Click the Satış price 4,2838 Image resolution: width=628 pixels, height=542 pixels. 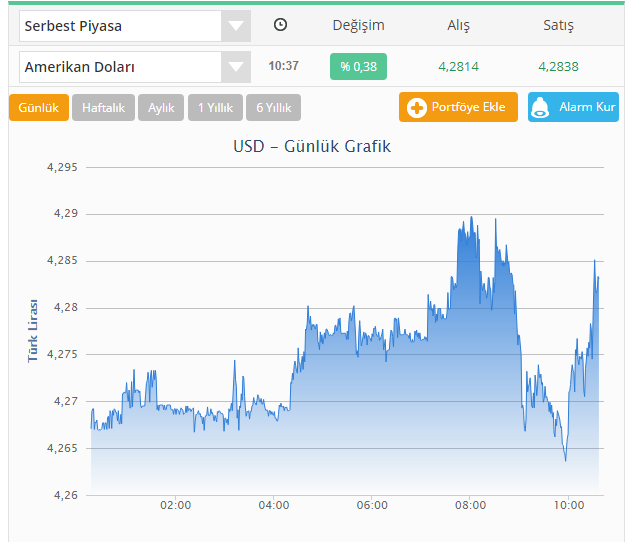coord(558,67)
